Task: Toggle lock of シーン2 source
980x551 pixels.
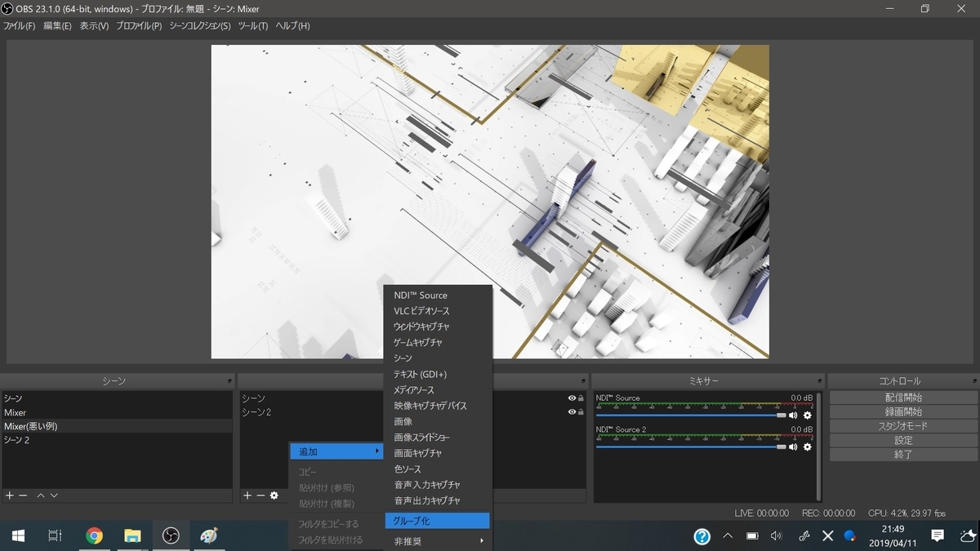Action: [x=581, y=412]
